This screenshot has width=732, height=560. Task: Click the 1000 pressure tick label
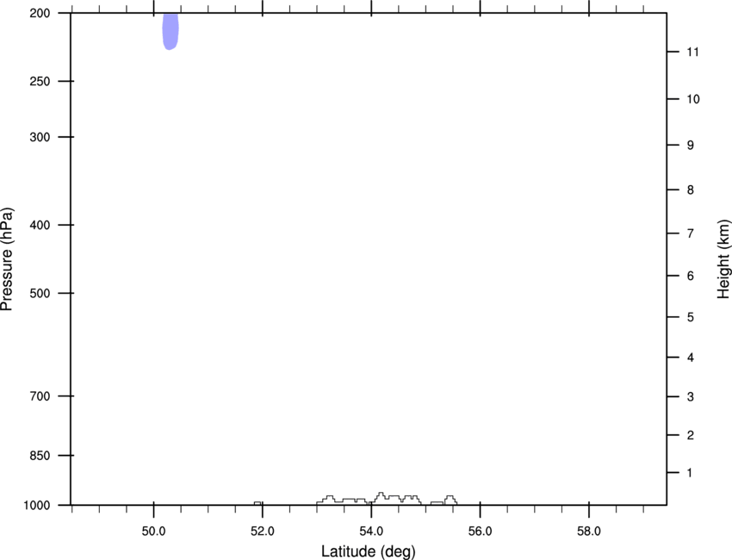(37, 506)
